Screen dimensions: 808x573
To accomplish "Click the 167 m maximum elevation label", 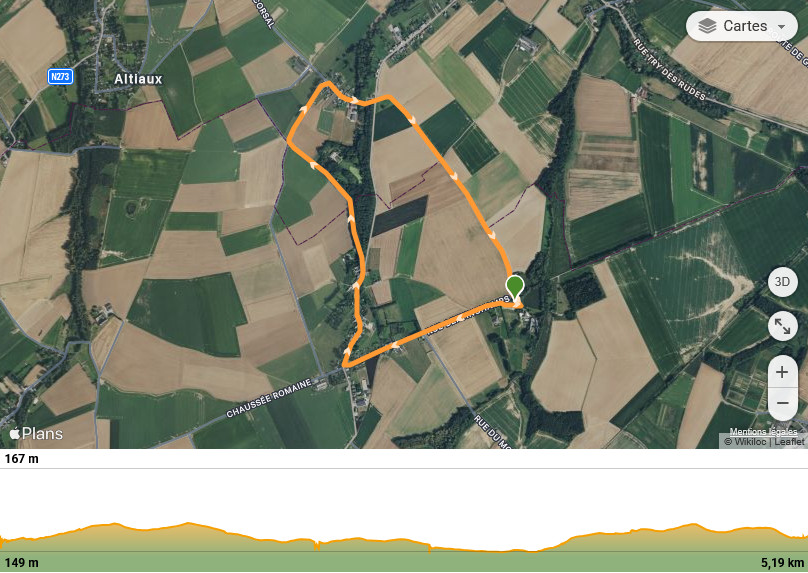I will 22,459.
